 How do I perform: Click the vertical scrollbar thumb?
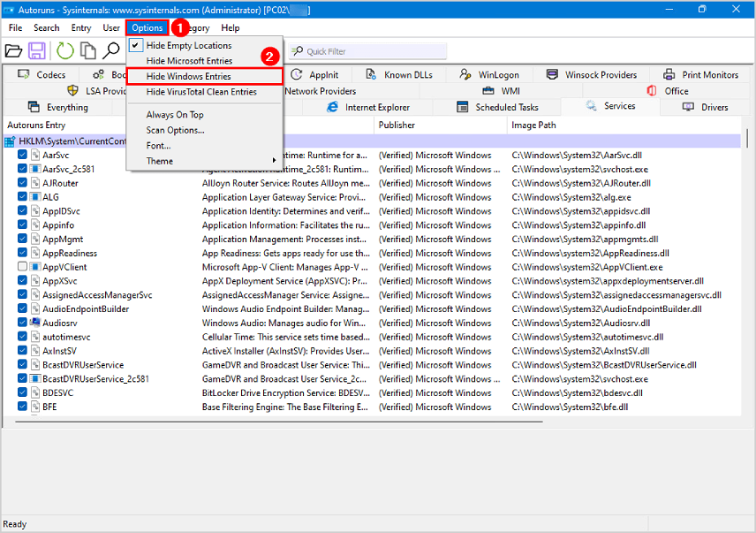click(x=748, y=139)
